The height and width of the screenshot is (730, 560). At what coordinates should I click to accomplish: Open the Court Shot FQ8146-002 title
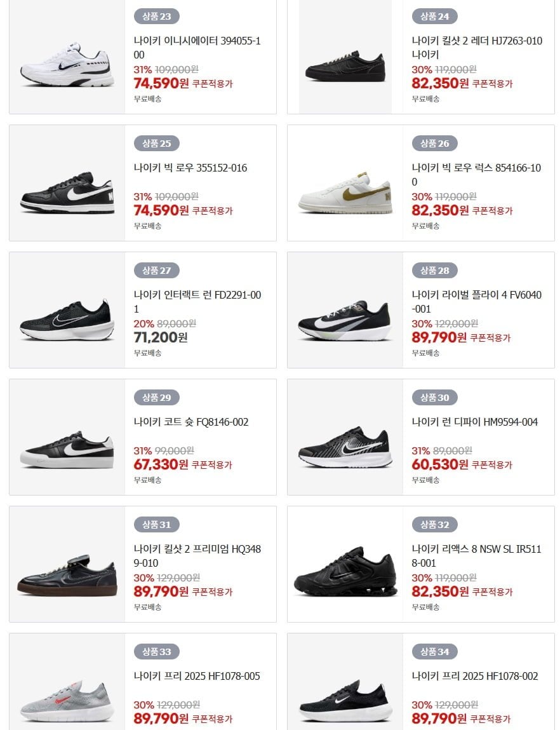coord(191,422)
